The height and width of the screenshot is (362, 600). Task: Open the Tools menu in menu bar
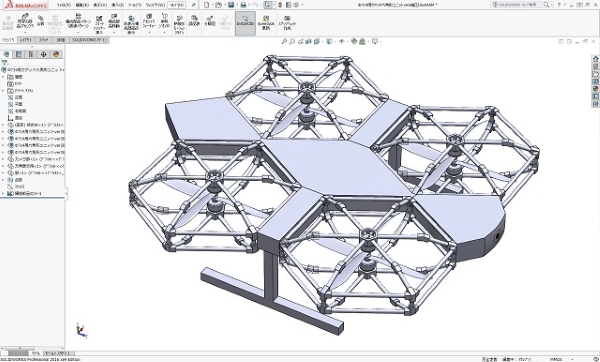pos(134,5)
